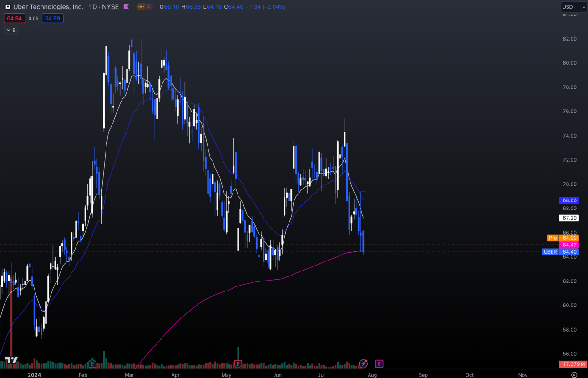Click the 58.00 price scale label
This screenshot has height=378, width=588.
tap(570, 330)
